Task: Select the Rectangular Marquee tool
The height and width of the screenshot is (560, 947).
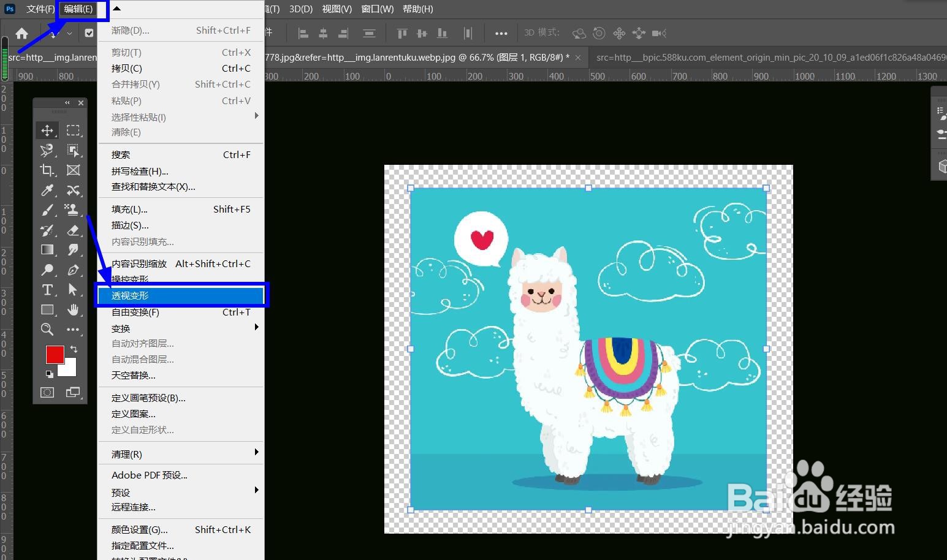Action: coord(73,130)
